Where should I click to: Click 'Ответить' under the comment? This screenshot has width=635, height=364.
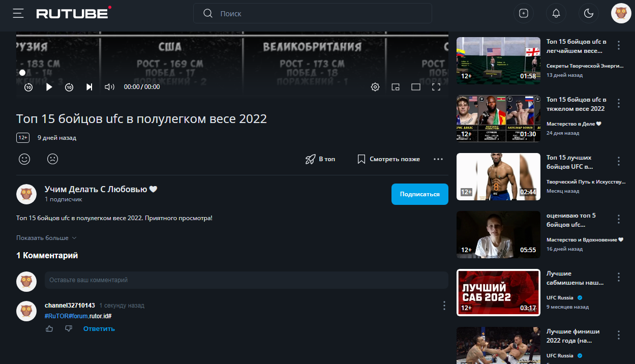tap(99, 329)
